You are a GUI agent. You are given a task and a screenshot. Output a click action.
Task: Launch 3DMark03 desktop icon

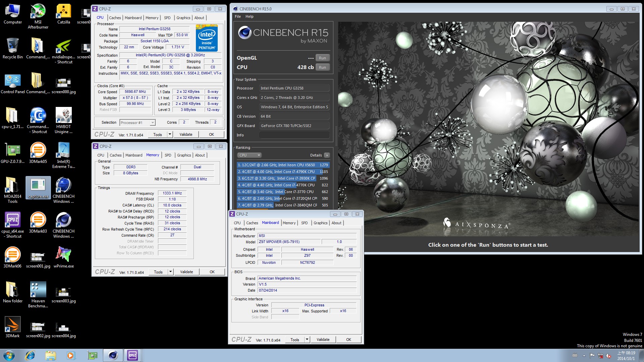[38, 223]
